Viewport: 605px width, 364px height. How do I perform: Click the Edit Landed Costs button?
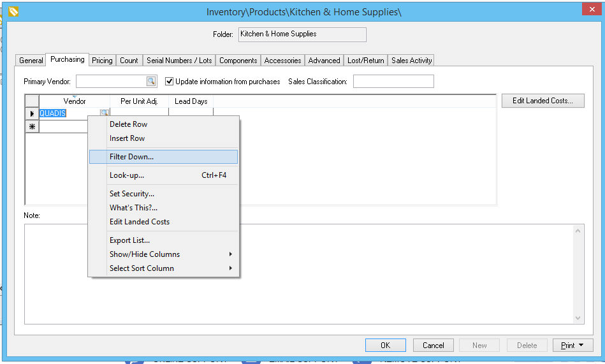coord(543,101)
